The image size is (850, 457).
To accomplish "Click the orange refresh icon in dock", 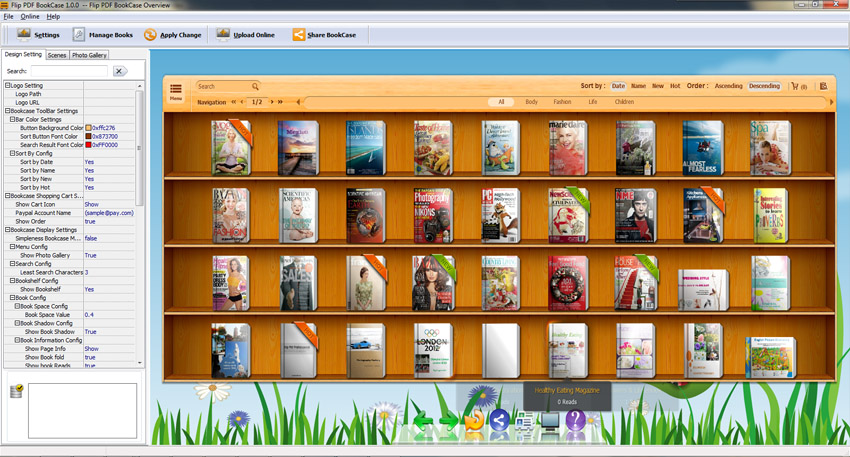I will 474,422.
